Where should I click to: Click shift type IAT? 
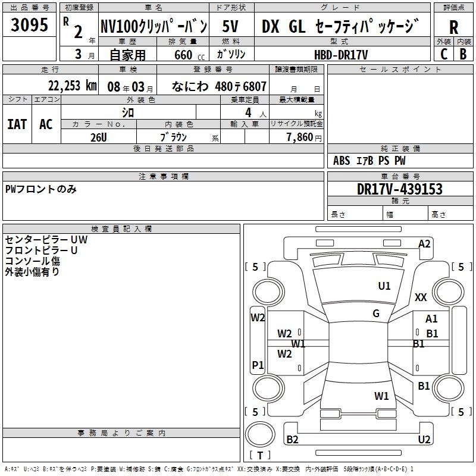click(x=17, y=124)
